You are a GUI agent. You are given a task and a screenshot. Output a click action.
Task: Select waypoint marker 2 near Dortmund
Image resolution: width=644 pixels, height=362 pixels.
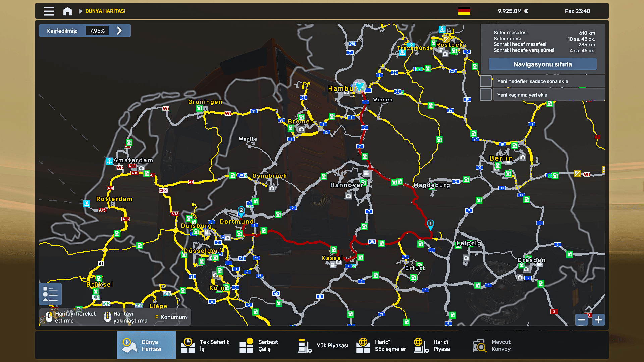pos(241,210)
